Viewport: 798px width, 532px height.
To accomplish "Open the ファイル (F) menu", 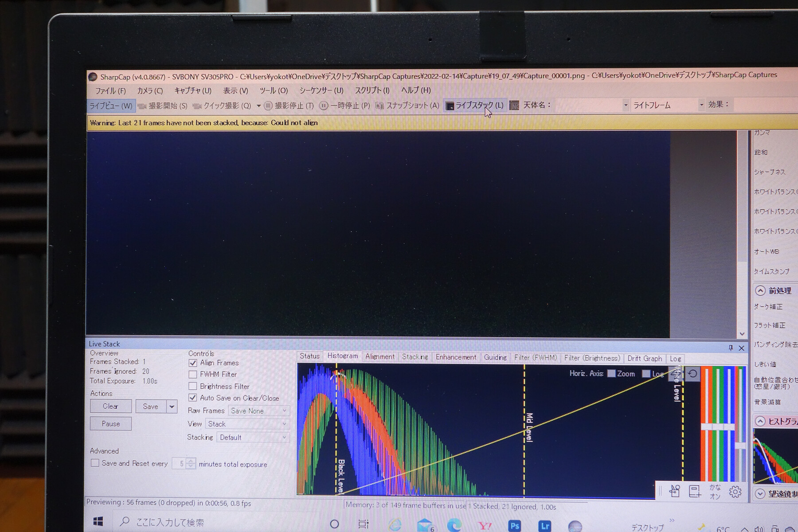I will coord(110,91).
